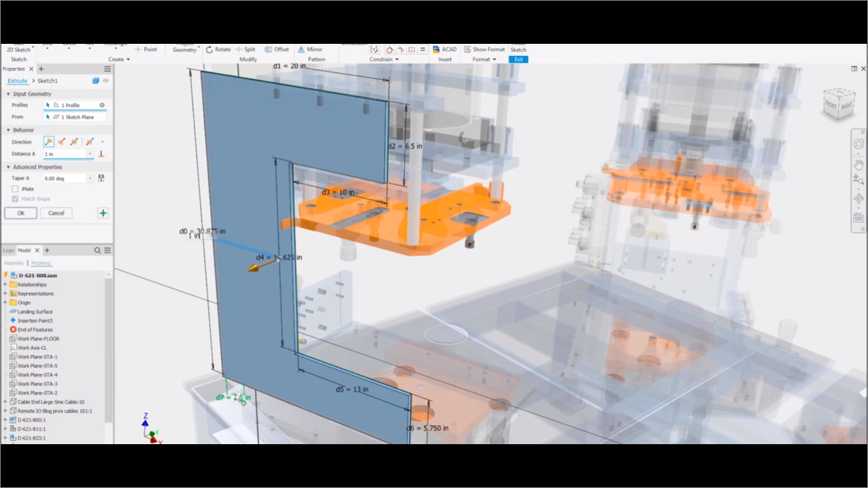
Task: Collapse the Input Geometry section
Action: (x=8, y=94)
